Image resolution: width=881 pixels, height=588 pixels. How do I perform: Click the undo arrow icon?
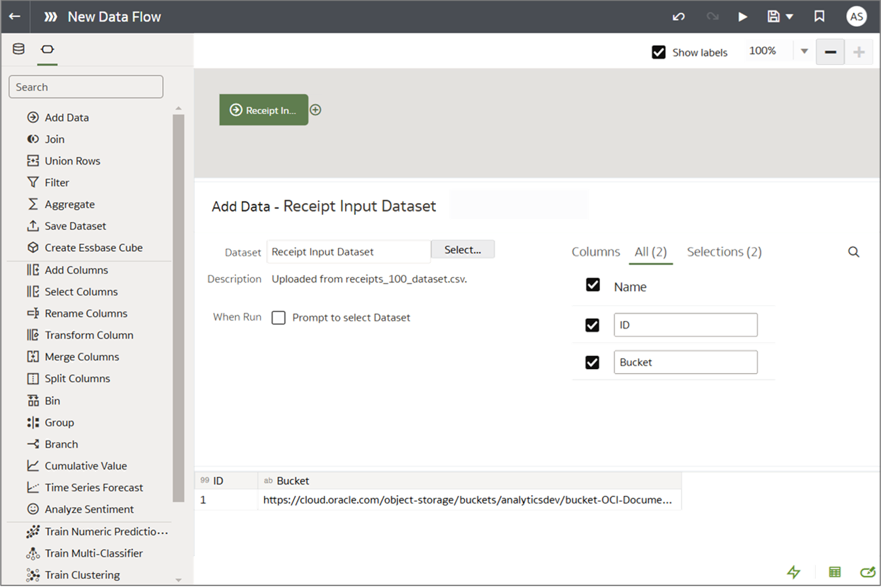click(679, 17)
